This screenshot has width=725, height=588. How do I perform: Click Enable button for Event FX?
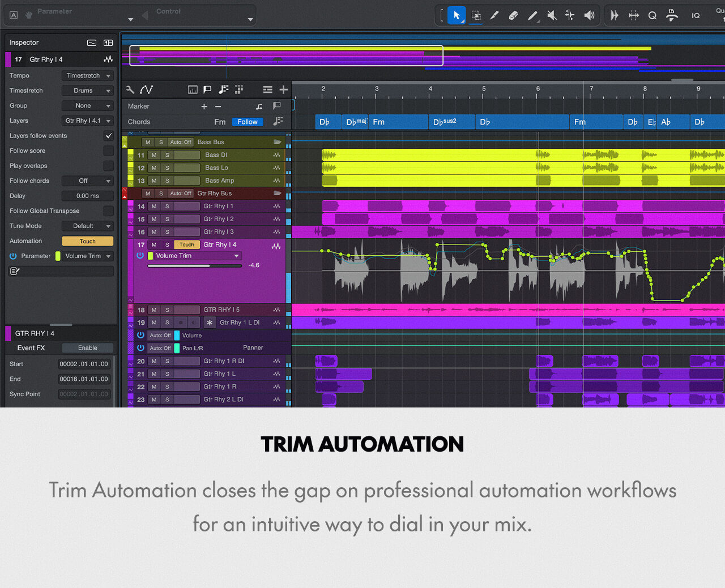point(88,348)
